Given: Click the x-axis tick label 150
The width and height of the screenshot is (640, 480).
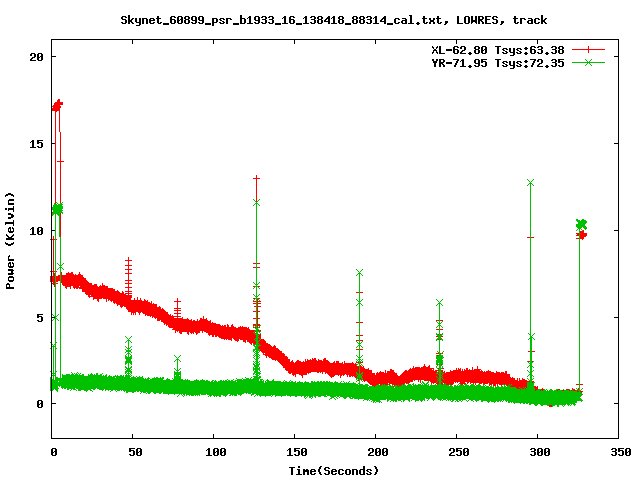Looking at the screenshot, I should click(296, 452).
